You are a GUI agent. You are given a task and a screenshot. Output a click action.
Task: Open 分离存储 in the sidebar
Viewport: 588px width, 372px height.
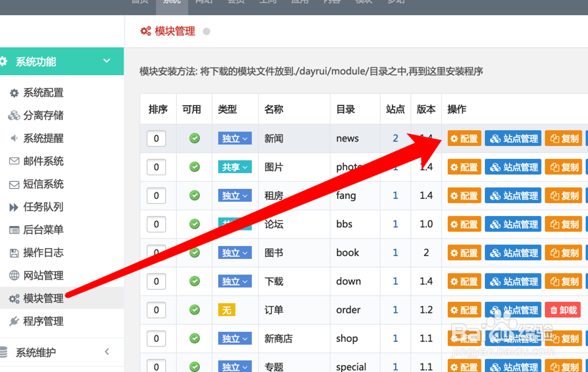(36, 115)
